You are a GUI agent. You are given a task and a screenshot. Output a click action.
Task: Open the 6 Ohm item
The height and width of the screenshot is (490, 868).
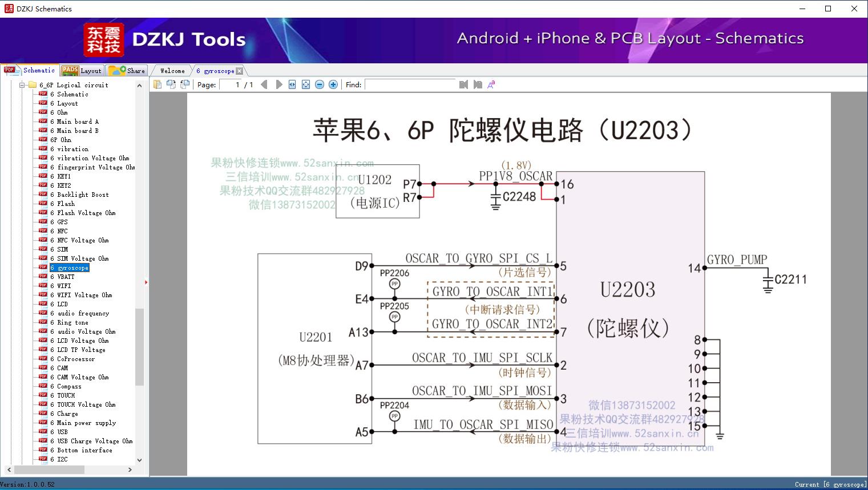coord(59,112)
